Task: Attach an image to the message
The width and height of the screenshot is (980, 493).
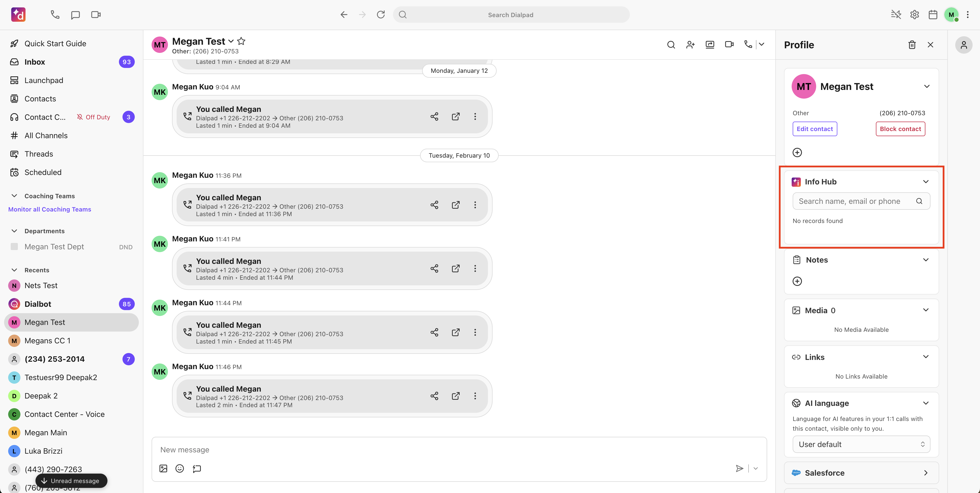Action: [x=163, y=468]
